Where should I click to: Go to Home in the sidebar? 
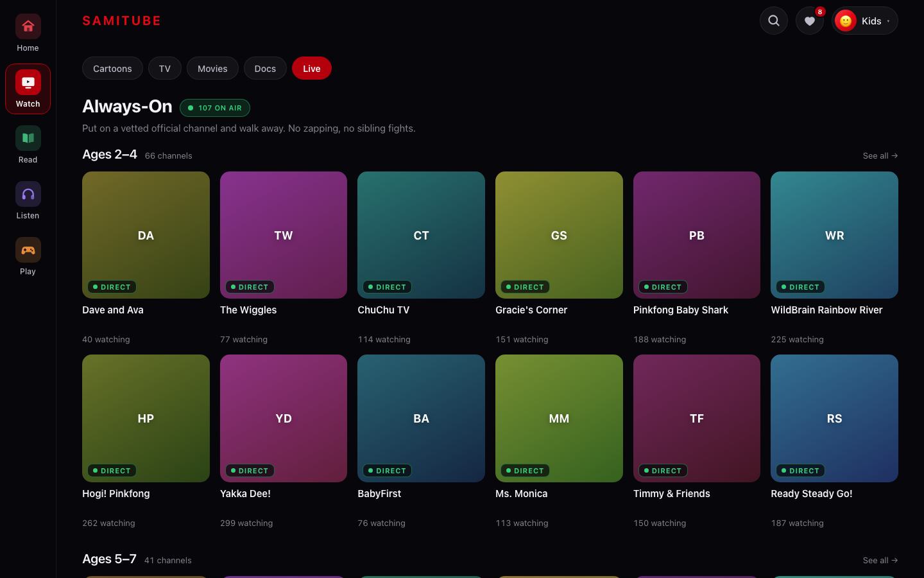[x=28, y=33]
